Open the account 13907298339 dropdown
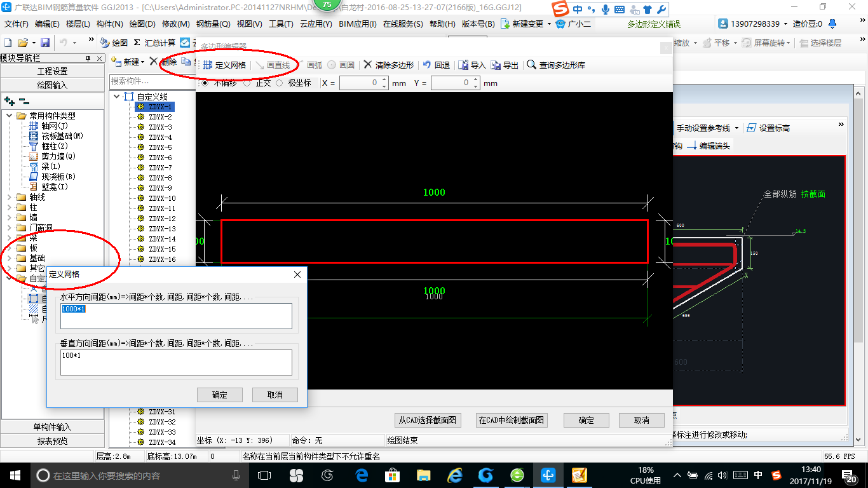Image resolution: width=868 pixels, height=488 pixels. click(x=785, y=24)
